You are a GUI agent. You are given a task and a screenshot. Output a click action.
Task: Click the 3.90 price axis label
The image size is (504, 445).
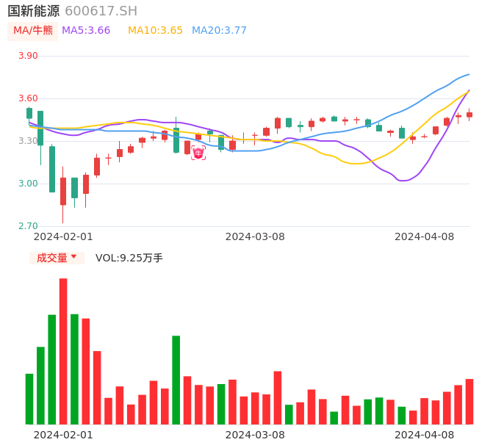pos(28,56)
